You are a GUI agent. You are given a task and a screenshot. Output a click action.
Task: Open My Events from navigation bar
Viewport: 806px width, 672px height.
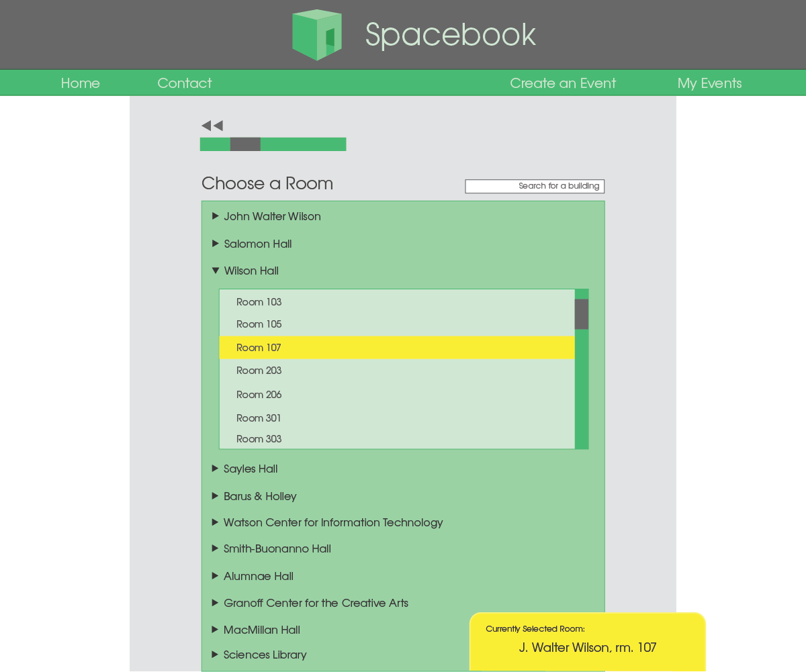coord(709,83)
